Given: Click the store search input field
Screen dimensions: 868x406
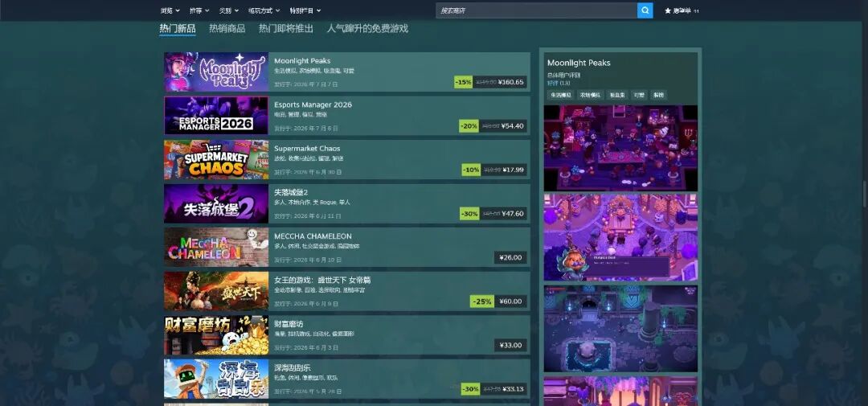Looking at the screenshot, I should pos(536,10).
